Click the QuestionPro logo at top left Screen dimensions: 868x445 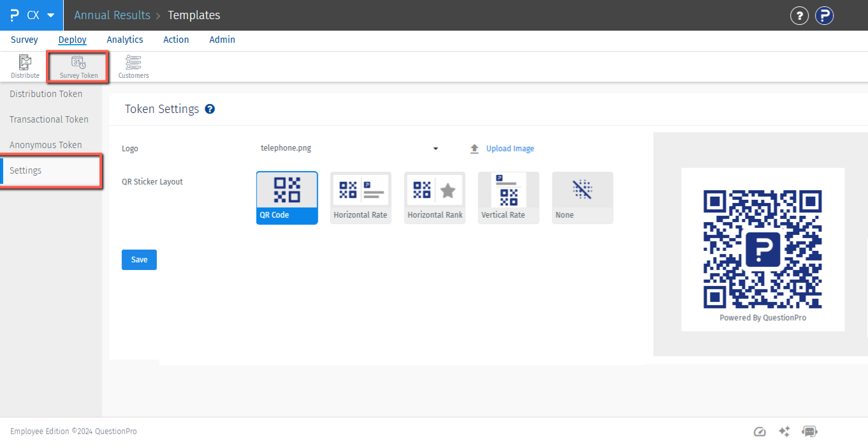pyautogui.click(x=15, y=15)
